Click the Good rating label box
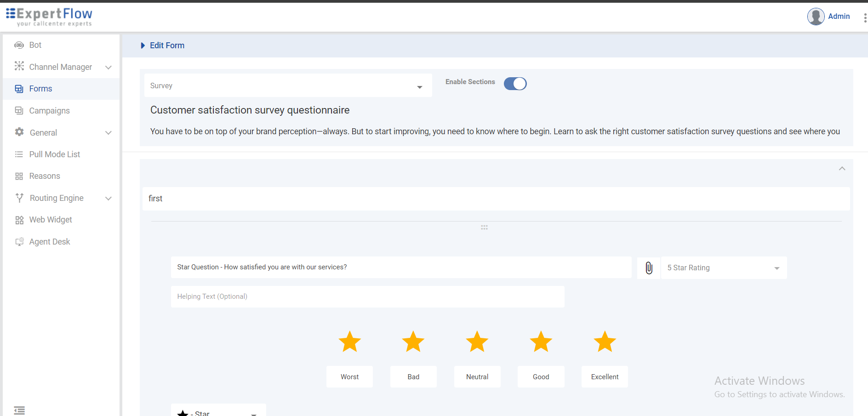This screenshot has width=868, height=416. pos(541,377)
